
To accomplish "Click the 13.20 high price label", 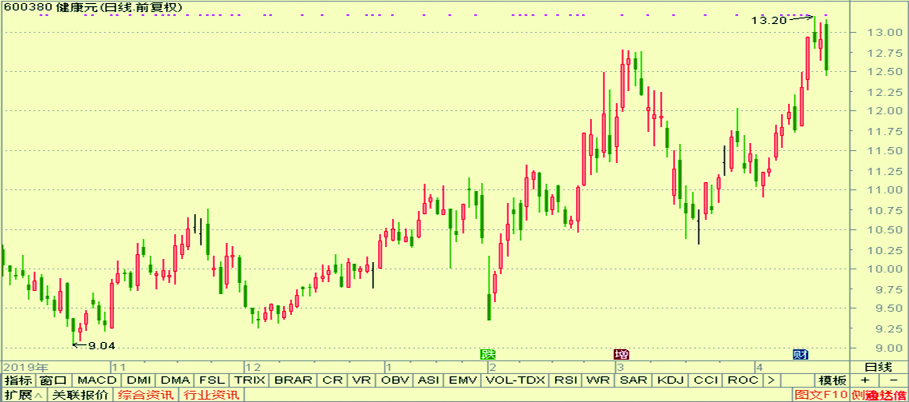I will click(x=769, y=20).
